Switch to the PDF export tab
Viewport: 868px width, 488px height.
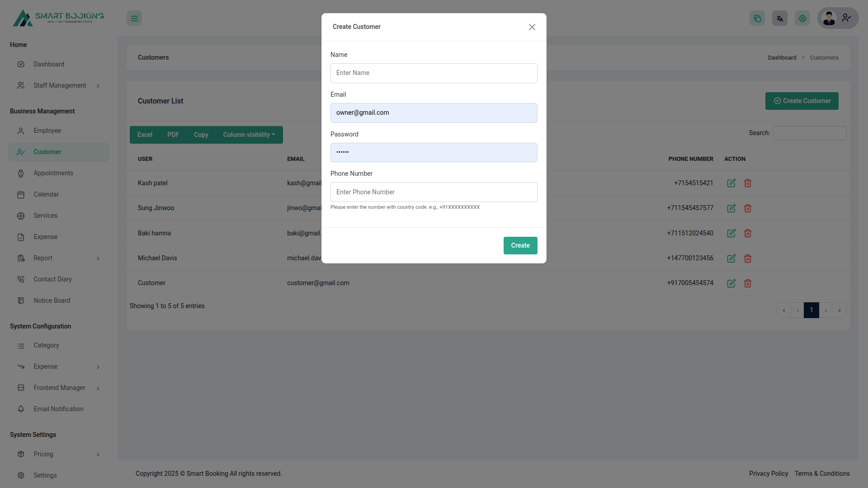(173, 135)
